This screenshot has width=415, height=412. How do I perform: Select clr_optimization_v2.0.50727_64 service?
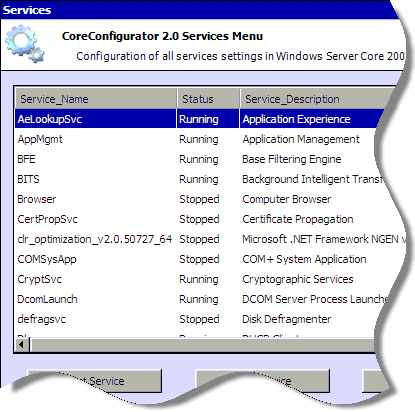point(95,239)
